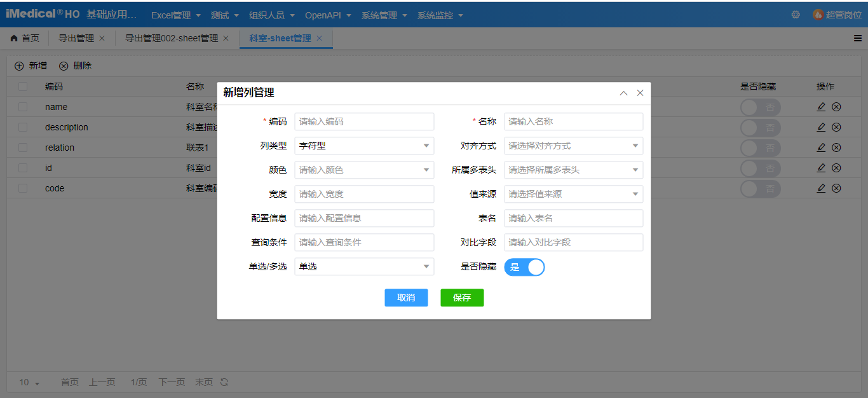This screenshot has height=398, width=868.
Task: Collapse the 新增列管理 dialog using the chevron
Action: click(623, 93)
